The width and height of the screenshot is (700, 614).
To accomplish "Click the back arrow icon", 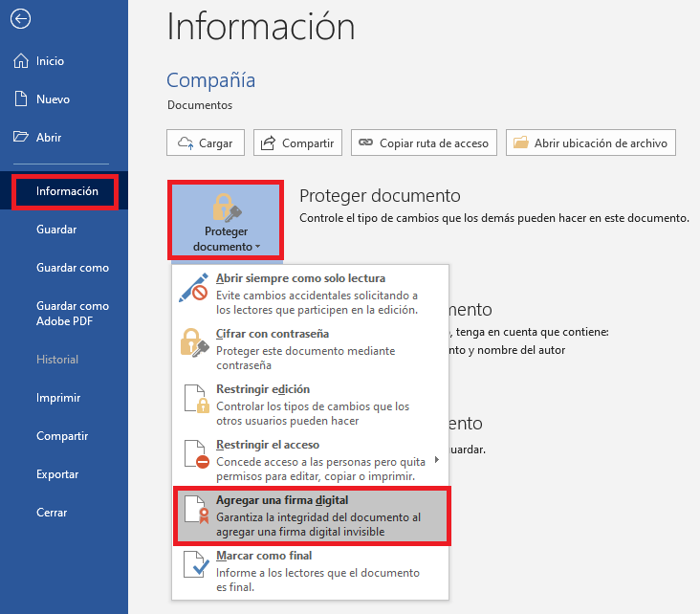I will (x=20, y=19).
